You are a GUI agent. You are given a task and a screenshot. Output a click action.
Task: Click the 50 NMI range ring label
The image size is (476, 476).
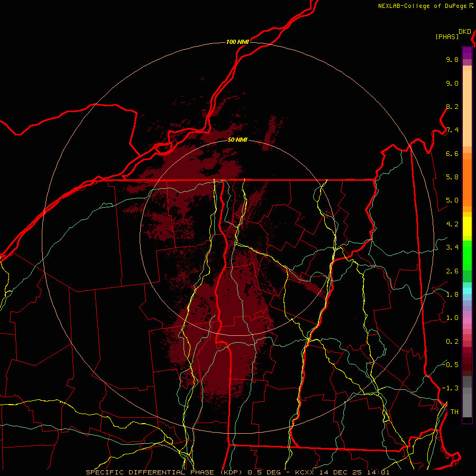click(237, 140)
